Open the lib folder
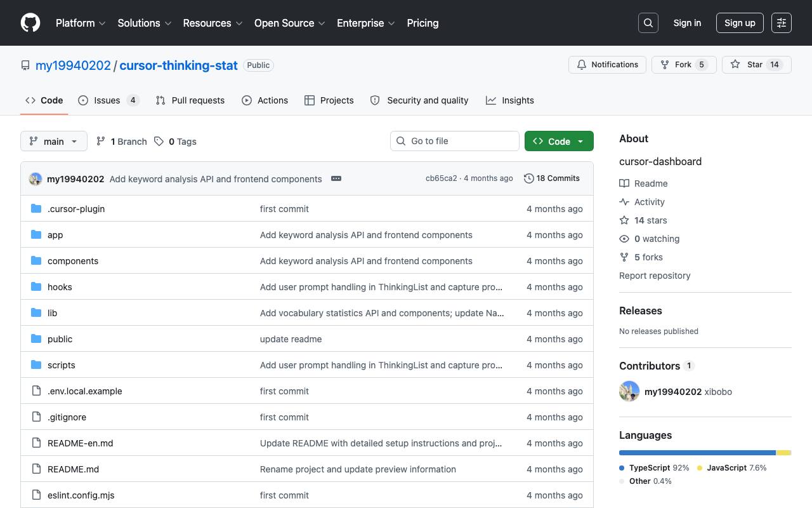 point(52,313)
